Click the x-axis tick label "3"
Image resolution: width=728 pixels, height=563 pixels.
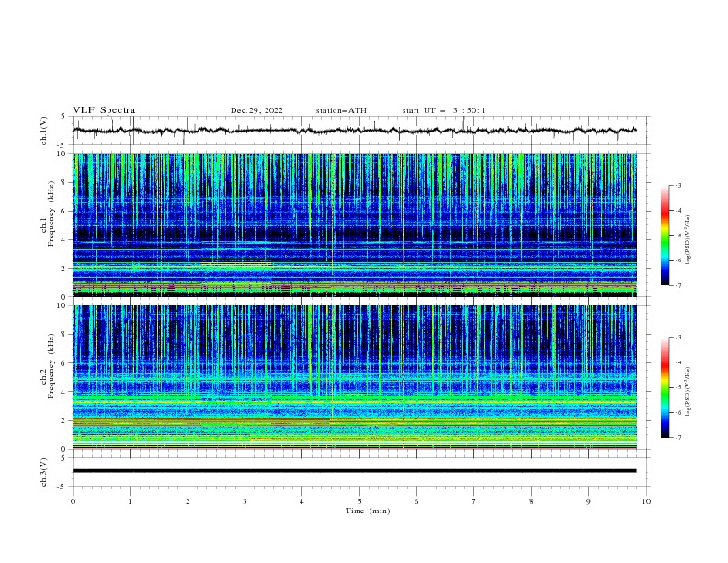pyautogui.click(x=245, y=501)
